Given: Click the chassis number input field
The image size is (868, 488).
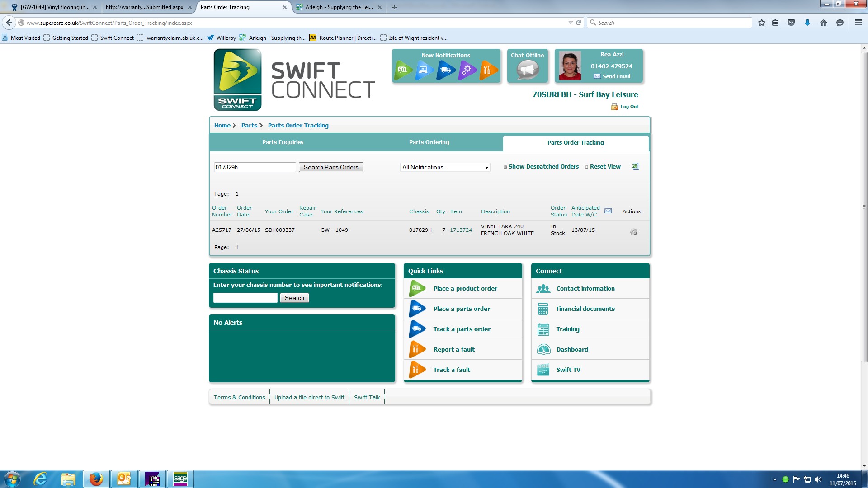Looking at the screenshot, I should 245,298.
